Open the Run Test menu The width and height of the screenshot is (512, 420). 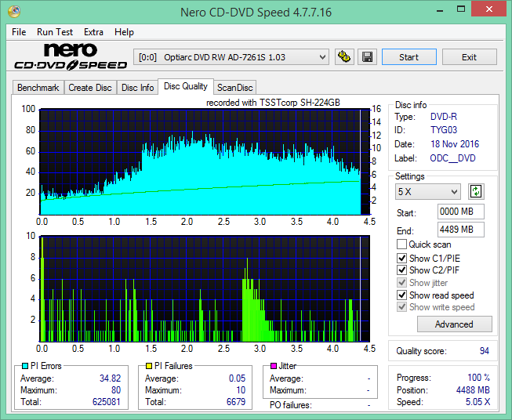coord(55,32)
